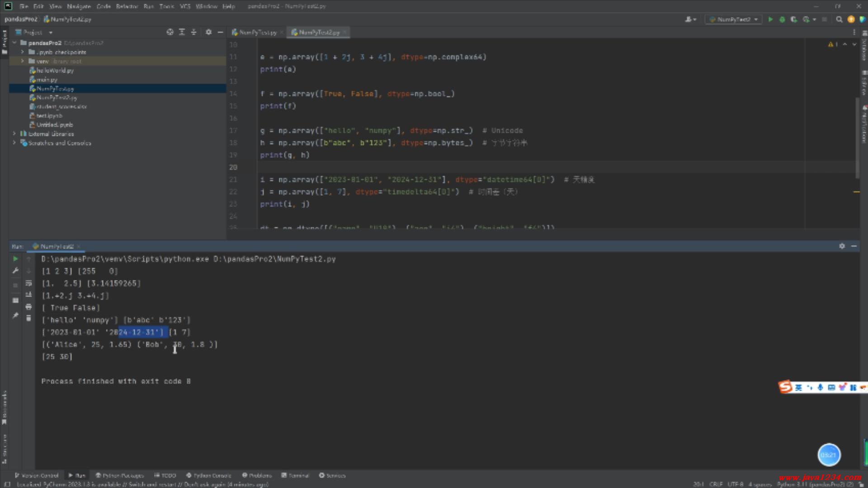The width and height of the screenshot is (868, 488).
Task: Click the print output icon in Run panel
Action: click(28, 307)
